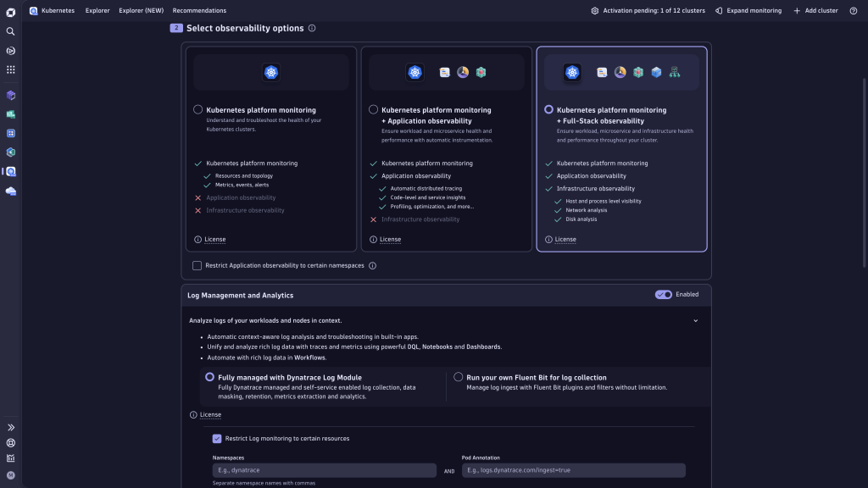The height and width of the screenshot is (488, 868).
Task: Click the Smartscape topology icon on the Full-Stack card
Action: (x=674, y=72)
